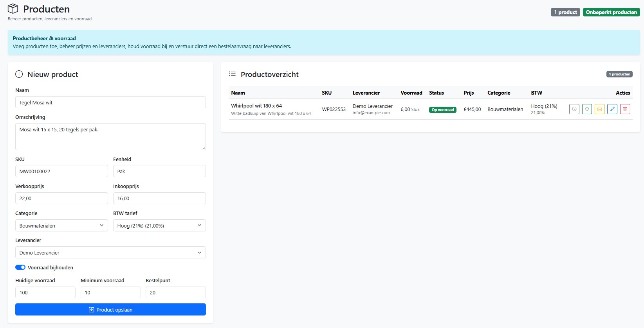Click the Status column header
This screenshot has height=328, width=644.
pos(437,93)
